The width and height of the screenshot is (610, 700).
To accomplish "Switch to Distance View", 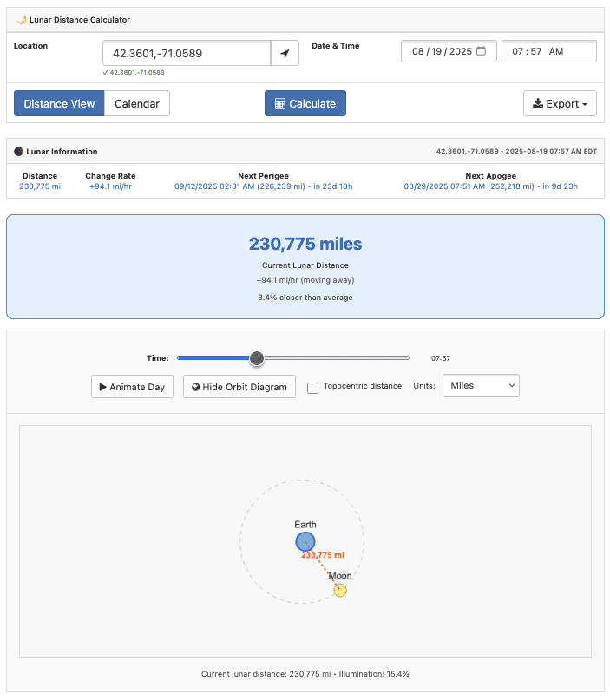I will tap(59, 103).
